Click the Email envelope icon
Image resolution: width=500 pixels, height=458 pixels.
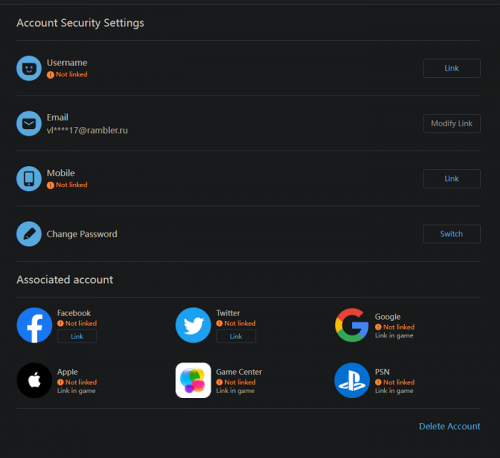tap(29, 123)
